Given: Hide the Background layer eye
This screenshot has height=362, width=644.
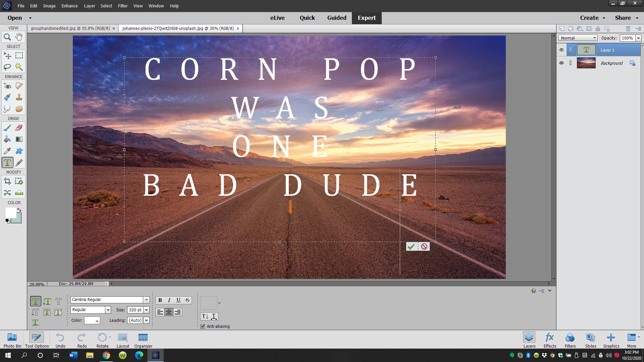Looking at the screenshot, I should [561, 63].
